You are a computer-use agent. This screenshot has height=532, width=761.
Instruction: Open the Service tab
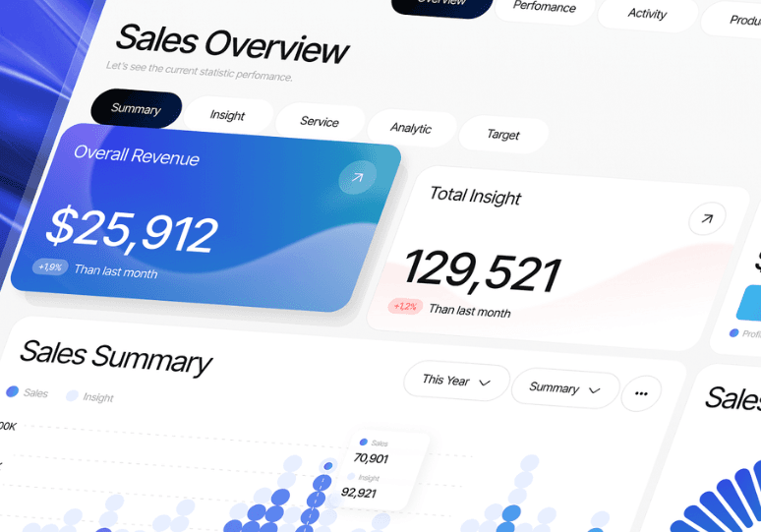pos(319,122)
